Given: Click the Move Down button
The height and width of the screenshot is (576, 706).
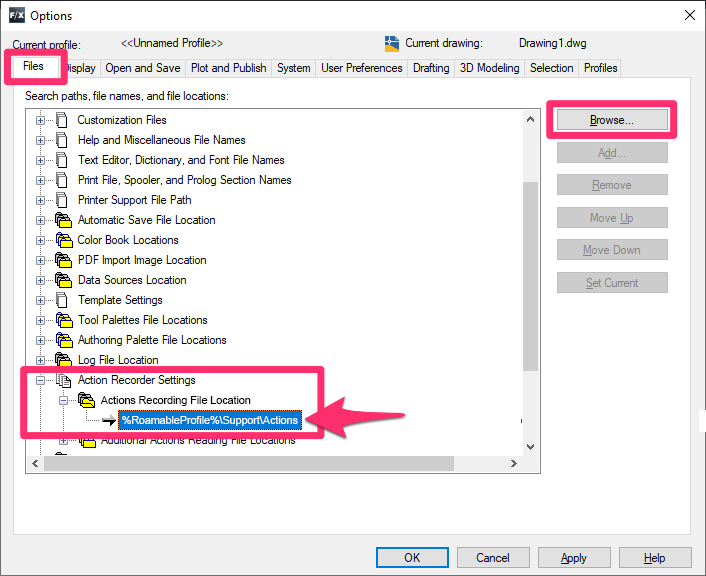Looking at the screenshot, I should point(612,250).
